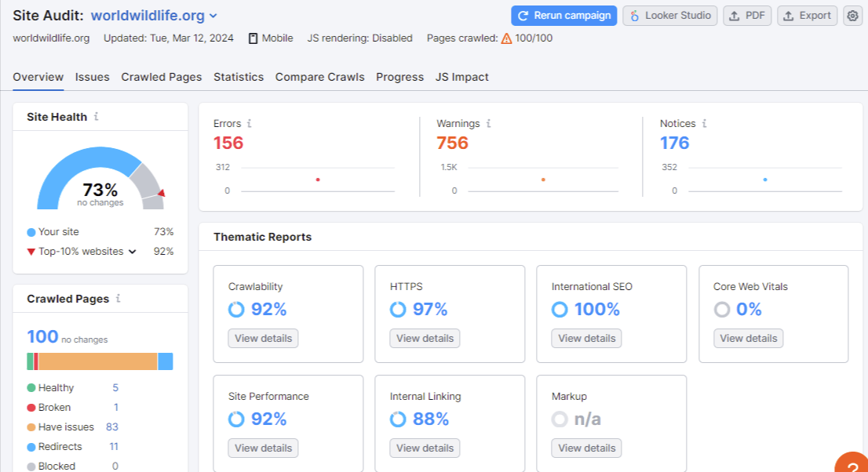Click the Site Health info icon
The width and height of the screenshot is (868, 472).
[x=97, y=117]
